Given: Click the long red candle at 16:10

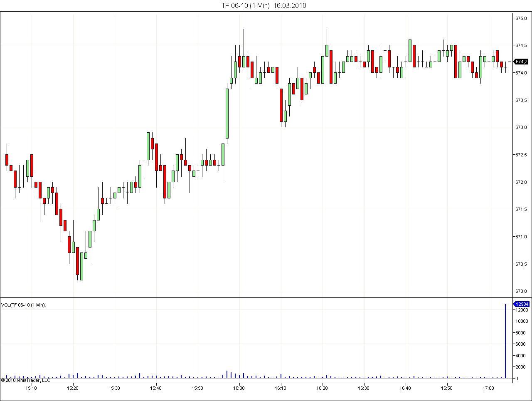Looking at the screenshot, I should pyautogui.click(x=281, y=105).
